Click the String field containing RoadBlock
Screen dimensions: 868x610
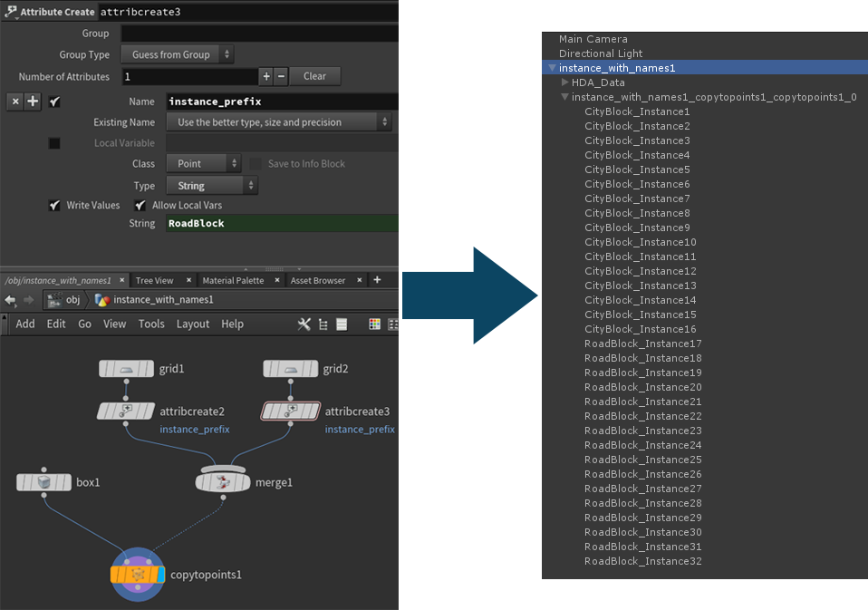coord(281,223)
